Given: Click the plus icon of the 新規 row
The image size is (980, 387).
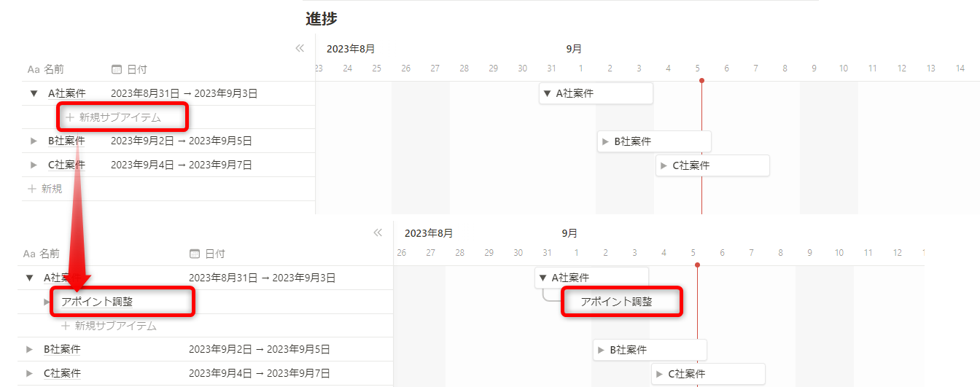Looking at the screenshot, I should [x=32, y=189].
